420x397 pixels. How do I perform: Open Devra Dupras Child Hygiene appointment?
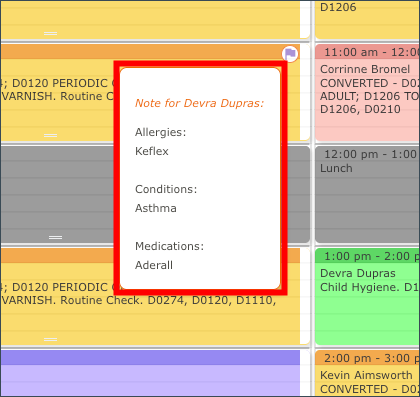tap(367, 296)
